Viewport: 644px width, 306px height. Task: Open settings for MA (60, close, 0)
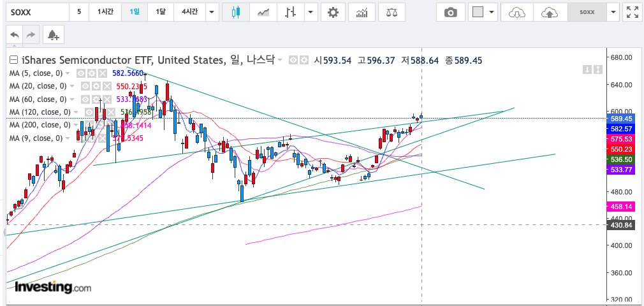pos(96,99)
